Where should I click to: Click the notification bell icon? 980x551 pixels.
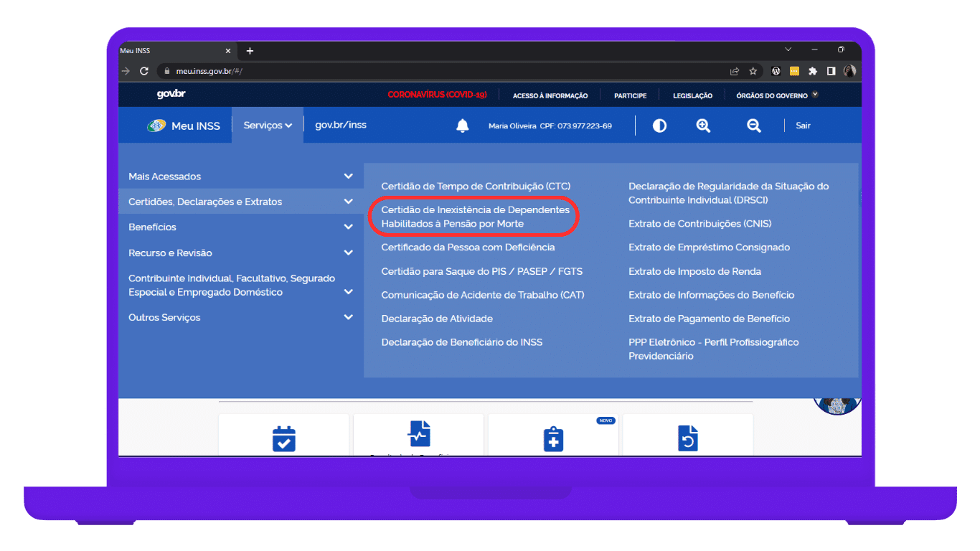(463, 126)
